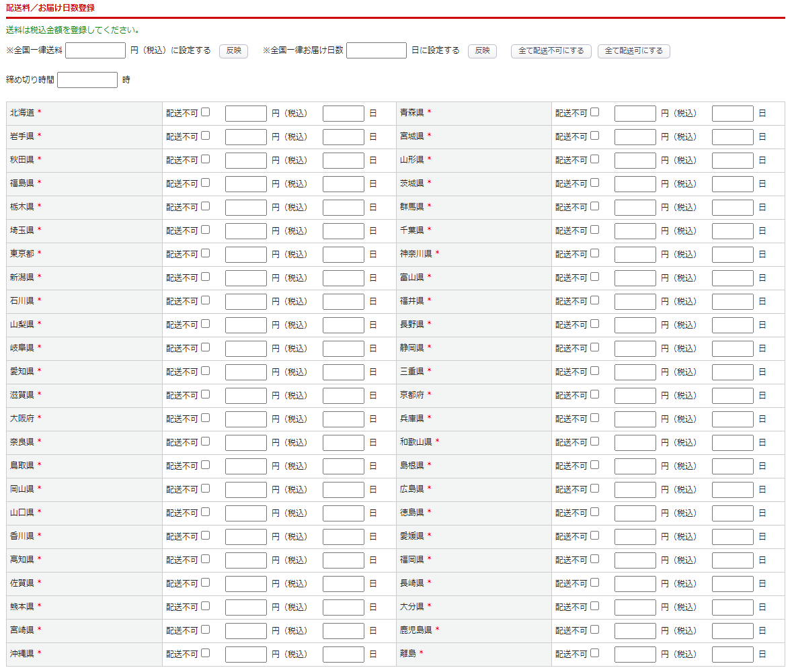Click 反映 button next to お届け日数
This screenshot has height=672, width=792.
482,51
